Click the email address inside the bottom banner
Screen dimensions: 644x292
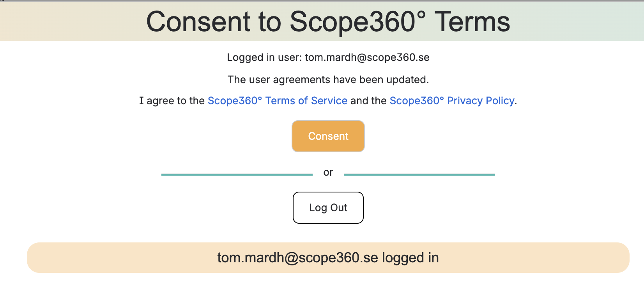click(298, 258)
